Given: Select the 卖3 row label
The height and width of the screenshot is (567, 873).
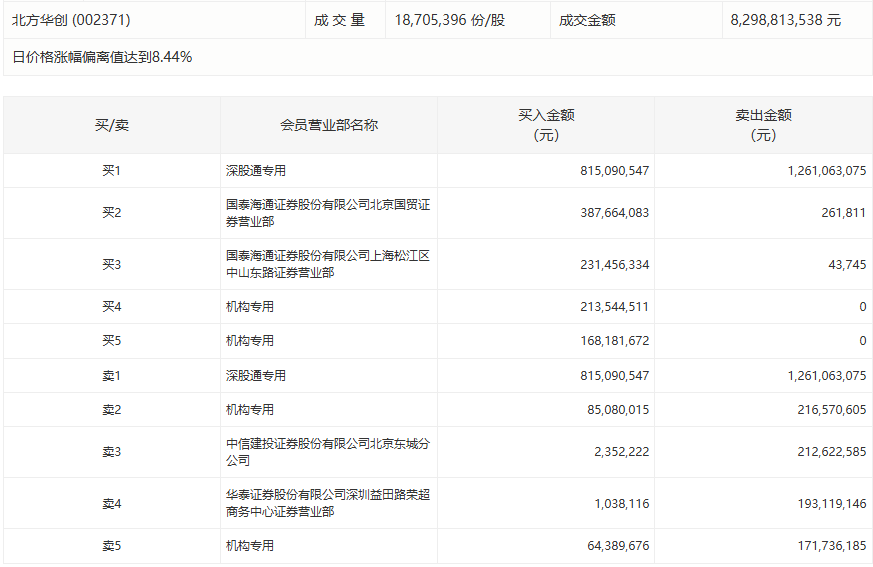Looking at the screenshot, I should (x=111, y=452).
